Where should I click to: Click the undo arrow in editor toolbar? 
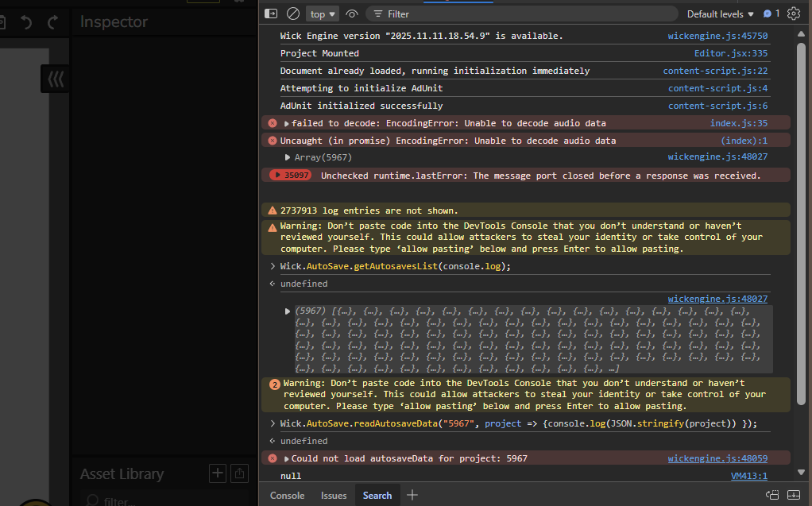[x=26, y=22]
